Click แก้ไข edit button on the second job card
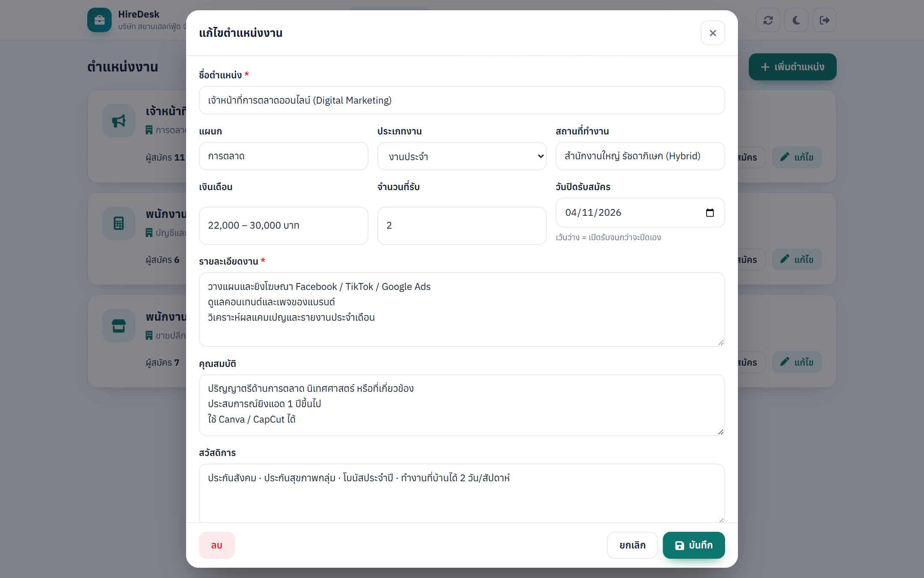Image resolution: width=924 pixels, height=578 pixels. point(797,259)
